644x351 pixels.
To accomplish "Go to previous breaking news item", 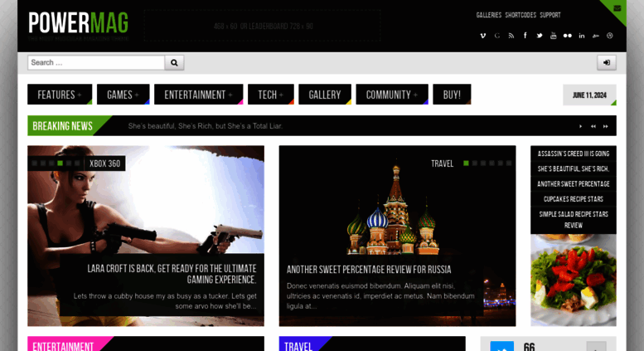I will [593, 126].
